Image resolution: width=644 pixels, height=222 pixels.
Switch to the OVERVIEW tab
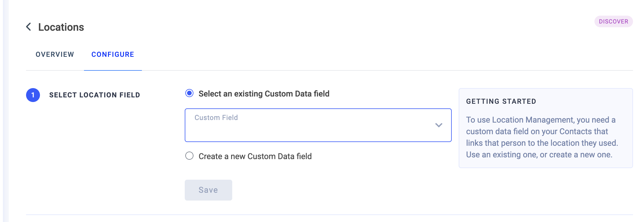pyautogui.click(x=55, y=54)
